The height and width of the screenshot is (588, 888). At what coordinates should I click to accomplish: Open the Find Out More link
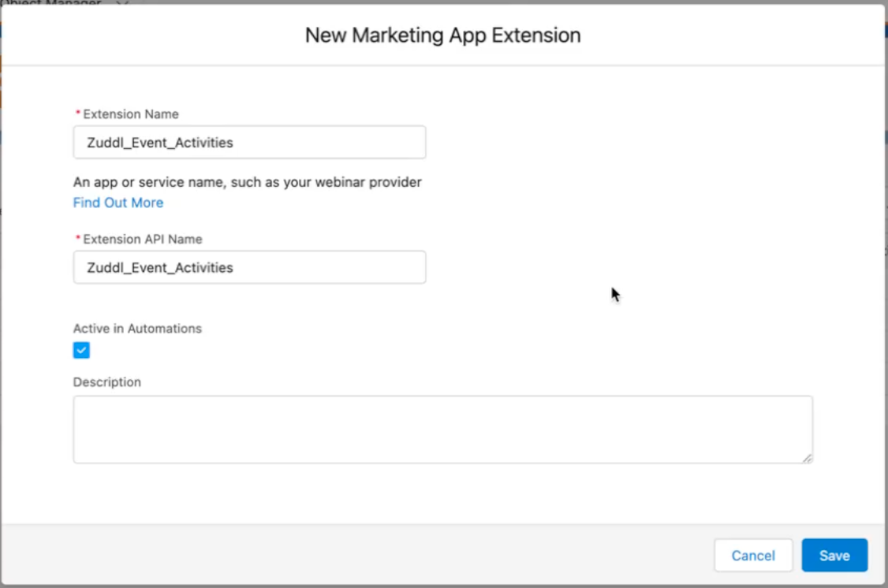[x=117, y=202]
